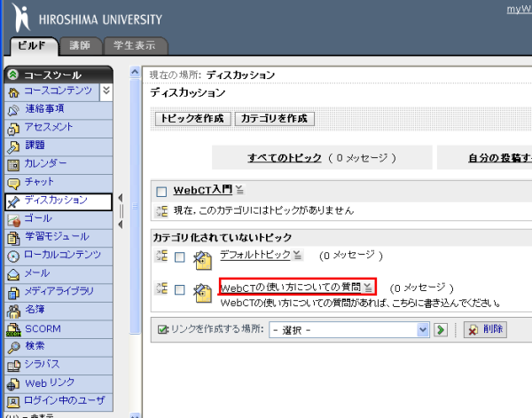Open 連絡事項 in the course tools menu
Image resolution: width=532 pixels, height=418 pixels.
[44, 109]
